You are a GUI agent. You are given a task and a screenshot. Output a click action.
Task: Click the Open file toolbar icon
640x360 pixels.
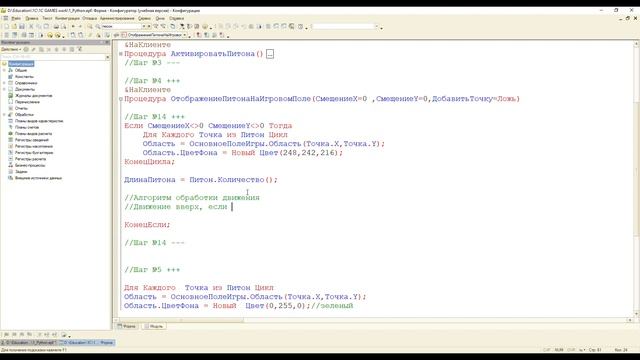click(x=14, y=27)
